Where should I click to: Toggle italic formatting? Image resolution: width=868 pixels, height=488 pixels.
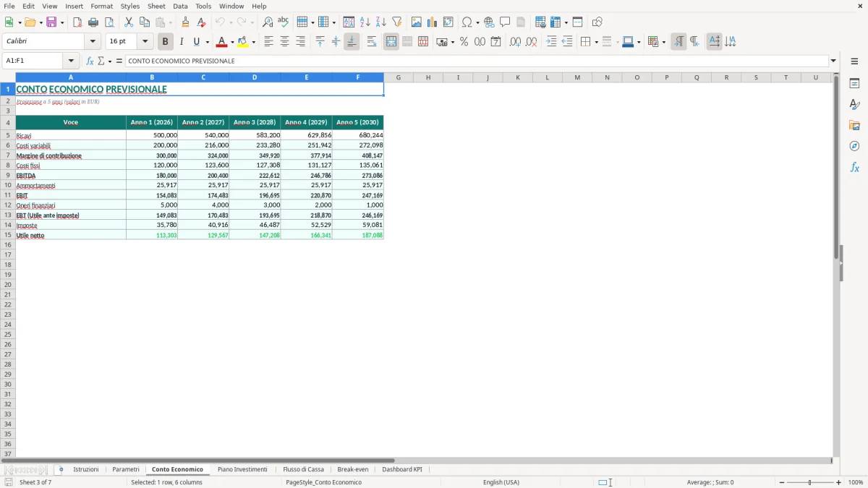pyautogui.click(x=182, y=42)
